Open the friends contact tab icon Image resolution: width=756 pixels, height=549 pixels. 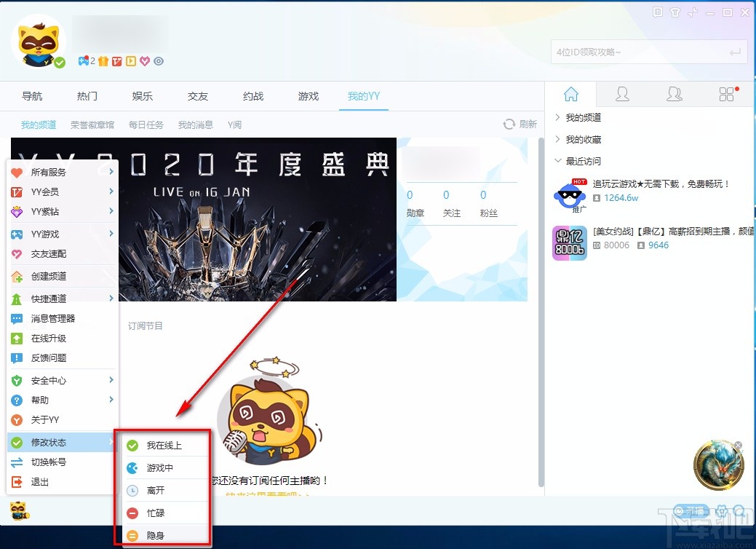click(x=622, y=94)
